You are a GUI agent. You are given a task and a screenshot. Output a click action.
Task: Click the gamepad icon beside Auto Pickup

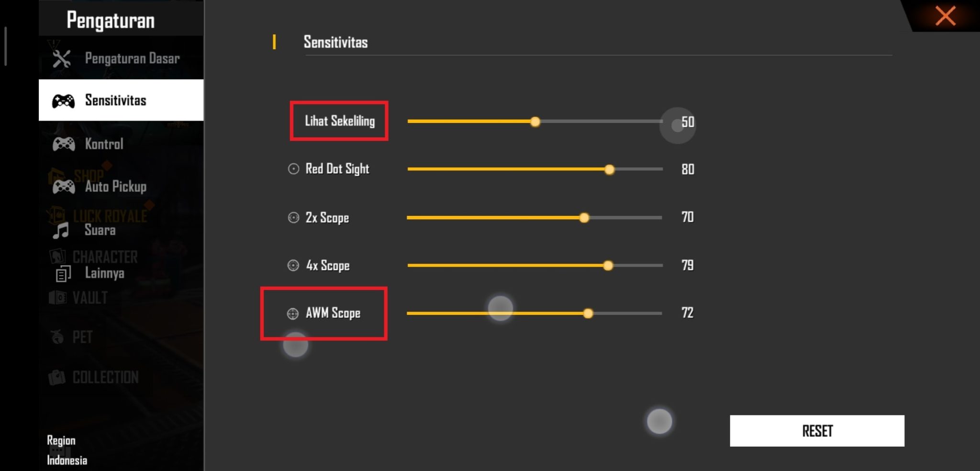(64, 187)
